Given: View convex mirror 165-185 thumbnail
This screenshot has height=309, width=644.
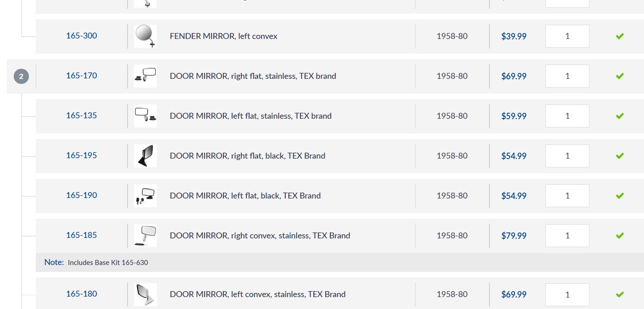Looking at the screenshot, I should point(145,236).
